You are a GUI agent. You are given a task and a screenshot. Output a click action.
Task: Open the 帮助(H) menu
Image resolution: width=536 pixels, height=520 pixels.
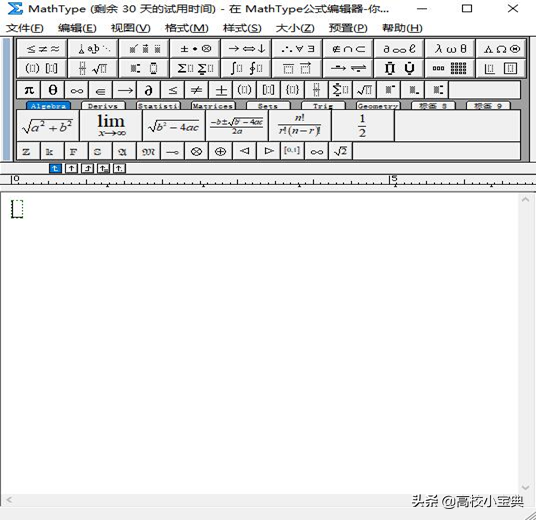[402, 28]
